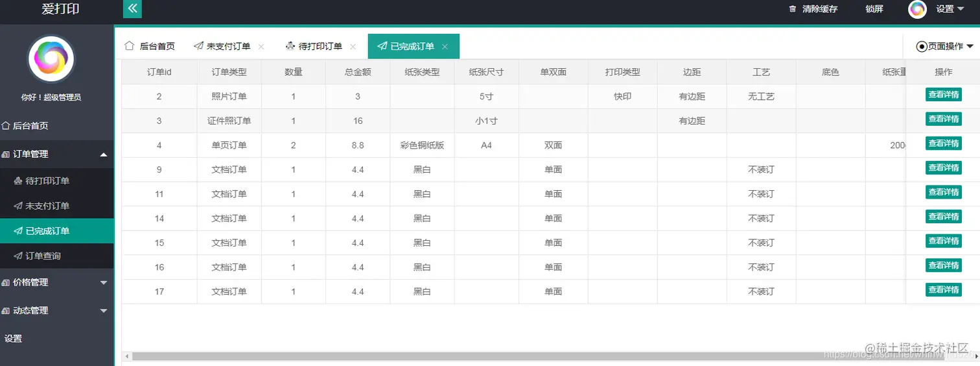Click the printer icon in the 待打印订单 tab
The width and height of the screenshot is (980, 366).
coord(290,46)
